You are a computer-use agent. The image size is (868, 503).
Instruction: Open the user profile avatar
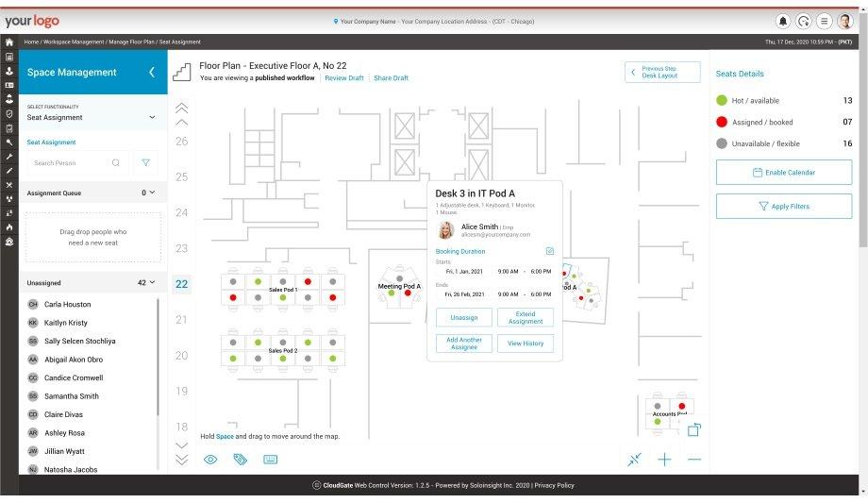point(844,21)
